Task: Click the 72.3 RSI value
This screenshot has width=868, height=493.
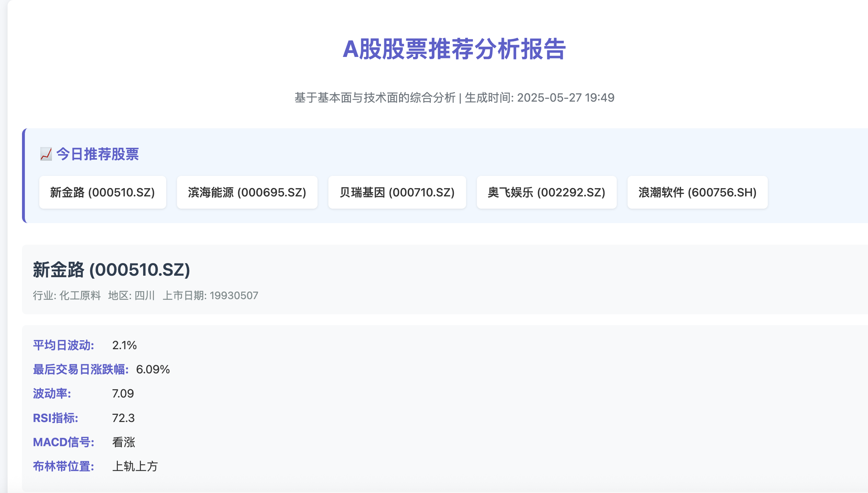Action: click(x=123, y=418)
